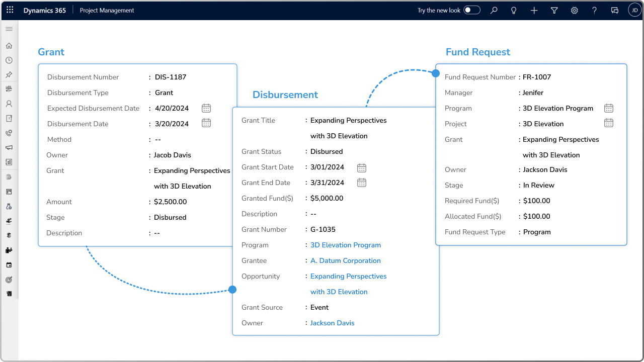Click the Stage value In Review

(539, 185)
